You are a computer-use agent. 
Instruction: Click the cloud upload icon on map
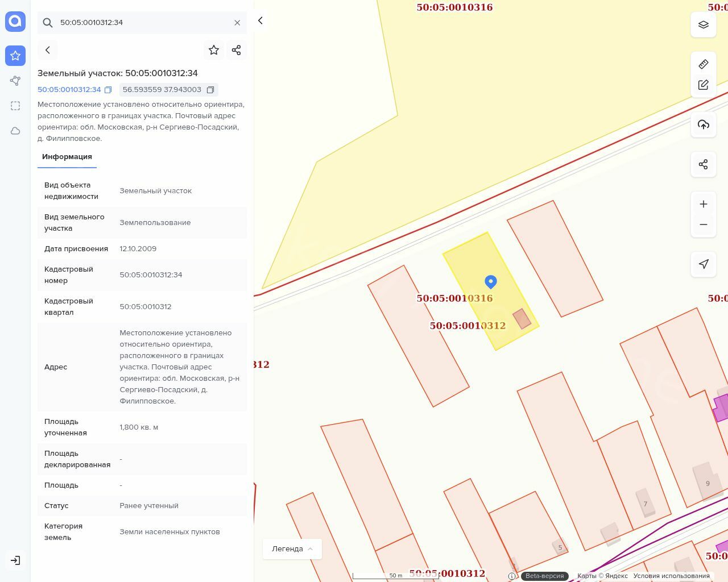click(703, 124)
